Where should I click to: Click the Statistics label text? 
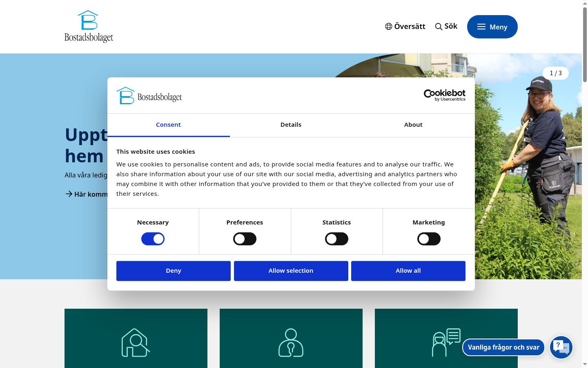tap(336, 222)
